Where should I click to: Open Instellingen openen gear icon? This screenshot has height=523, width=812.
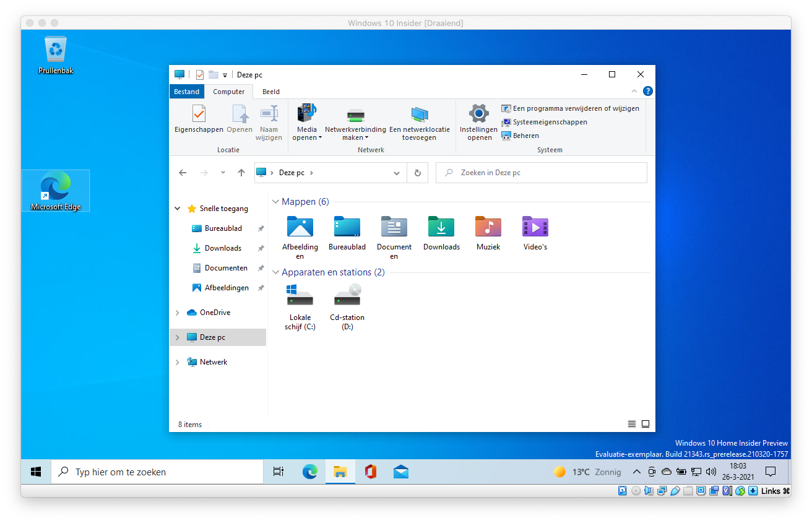click(478, 115)
